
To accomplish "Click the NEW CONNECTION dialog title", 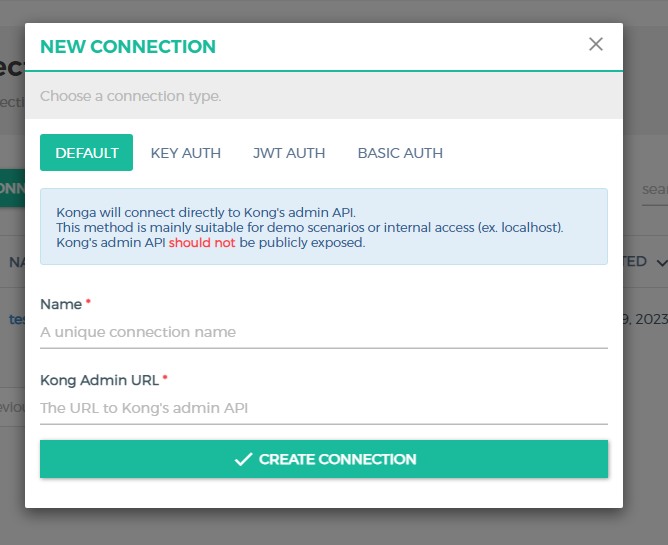I will pos(127,46).
